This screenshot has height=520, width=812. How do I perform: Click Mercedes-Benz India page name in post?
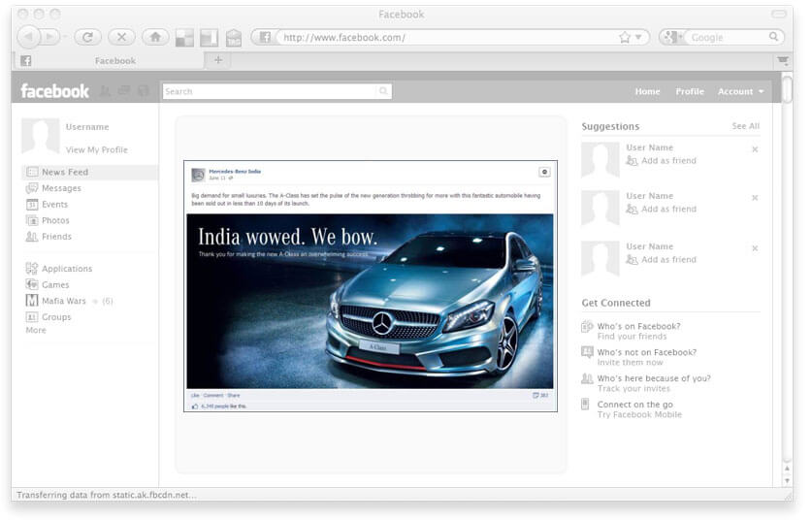tap(235, 172)
